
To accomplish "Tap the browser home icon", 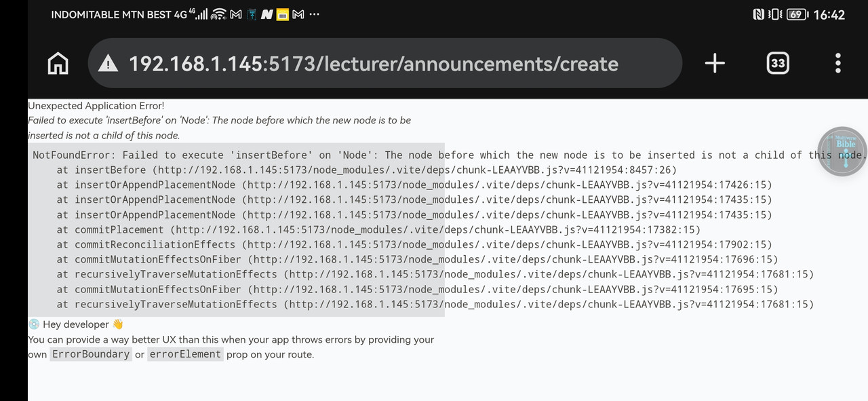I will [58, 63].
